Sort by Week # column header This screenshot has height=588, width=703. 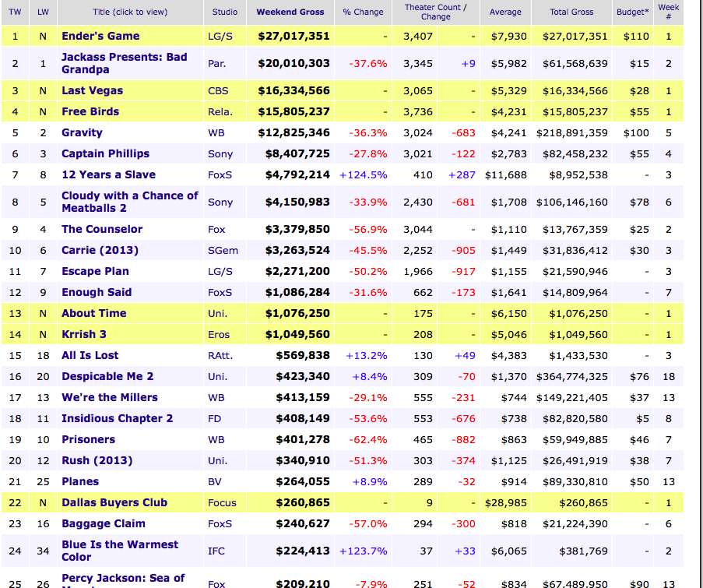point(669,12)
